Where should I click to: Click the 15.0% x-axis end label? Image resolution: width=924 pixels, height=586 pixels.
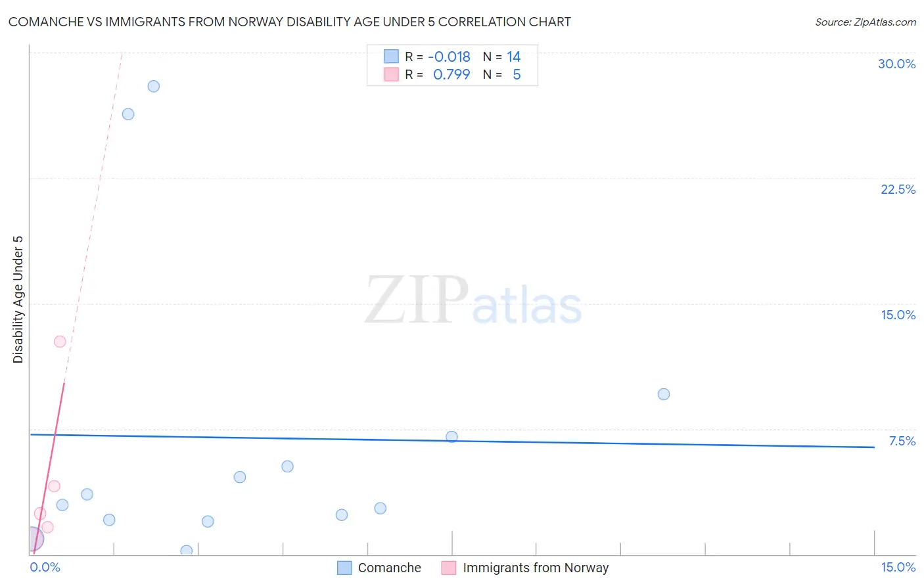(x=898, y=567)
